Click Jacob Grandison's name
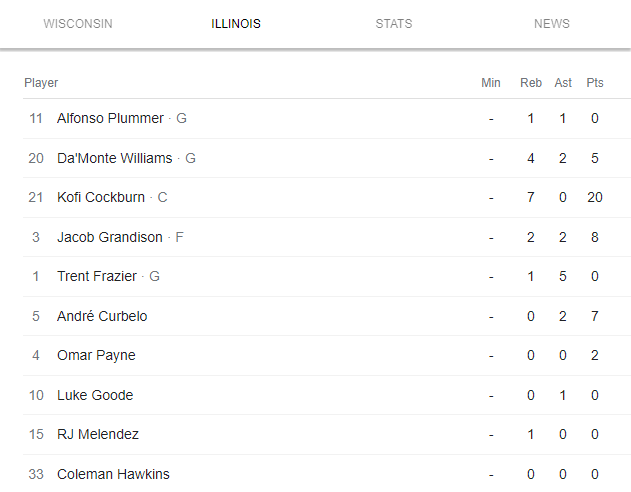Viewport: 631px width, 492px height. [109, 237]
